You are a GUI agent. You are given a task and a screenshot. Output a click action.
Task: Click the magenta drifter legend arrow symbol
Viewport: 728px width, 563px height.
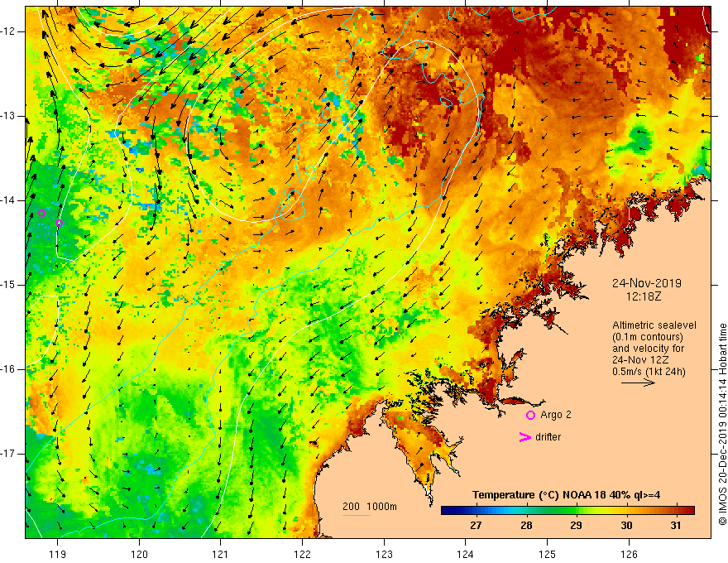click(x=524, y=437)
